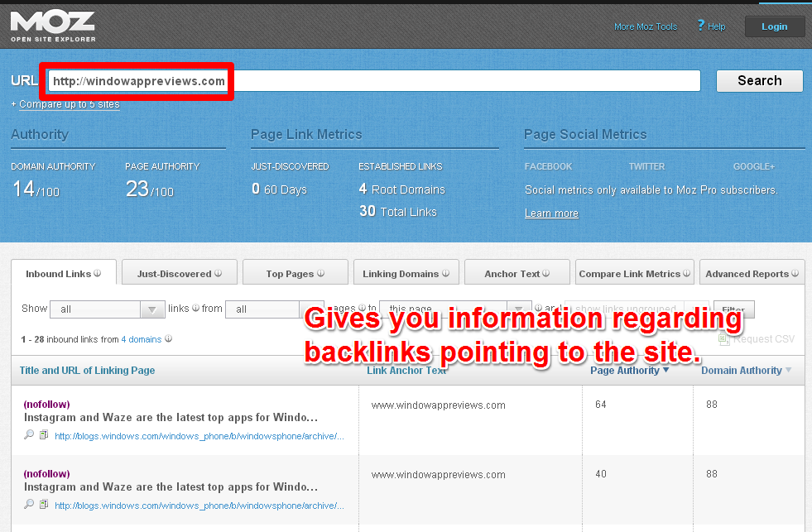The height and width of the screenshot is (532, 812).
Task: Click page report icon in first result row
Action: tap(44, 435)
